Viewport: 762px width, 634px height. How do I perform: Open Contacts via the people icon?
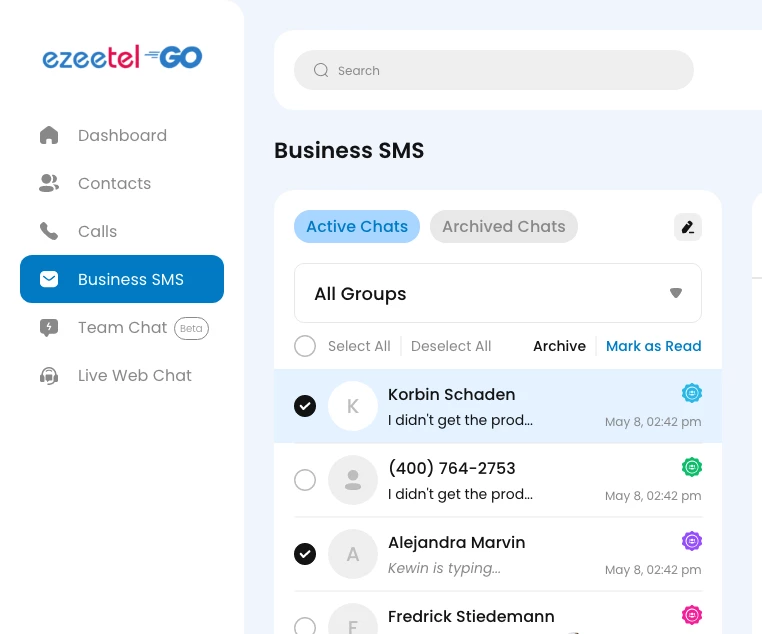point(49,183)
